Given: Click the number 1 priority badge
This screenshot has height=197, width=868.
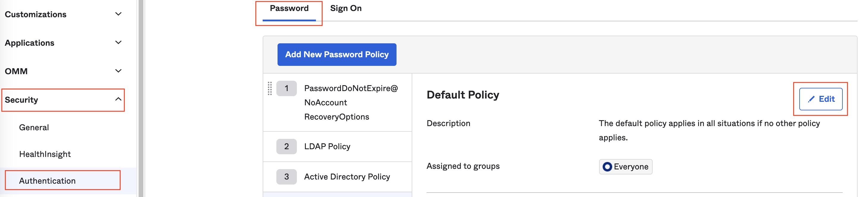Looking at the screenshot, I should coord(286,88).
